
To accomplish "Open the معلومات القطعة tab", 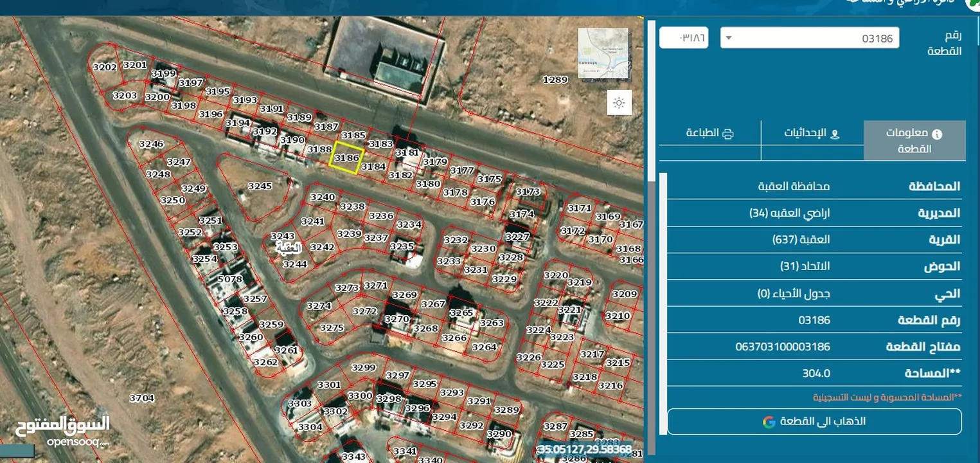I will click(914, 140).
